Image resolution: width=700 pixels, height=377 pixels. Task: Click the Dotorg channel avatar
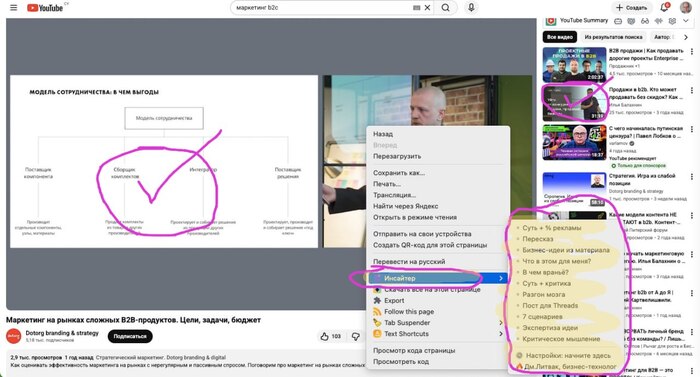(x=13, y=336)
